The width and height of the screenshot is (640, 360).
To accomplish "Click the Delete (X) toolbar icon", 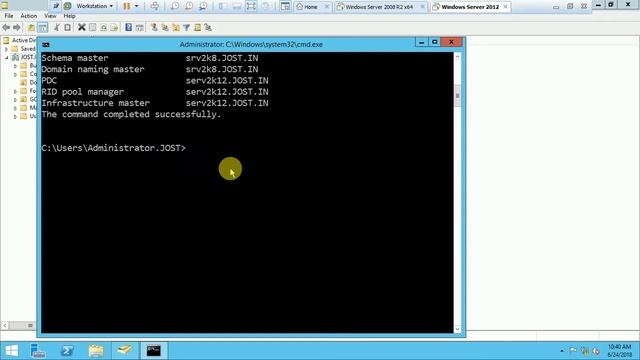I will click(82, 27).
